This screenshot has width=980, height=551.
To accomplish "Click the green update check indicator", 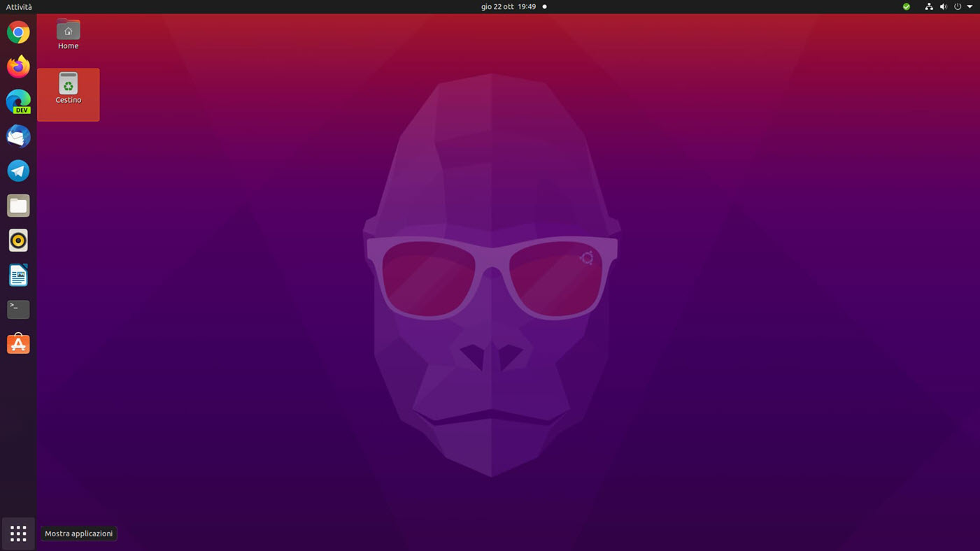I will (905, 6).
